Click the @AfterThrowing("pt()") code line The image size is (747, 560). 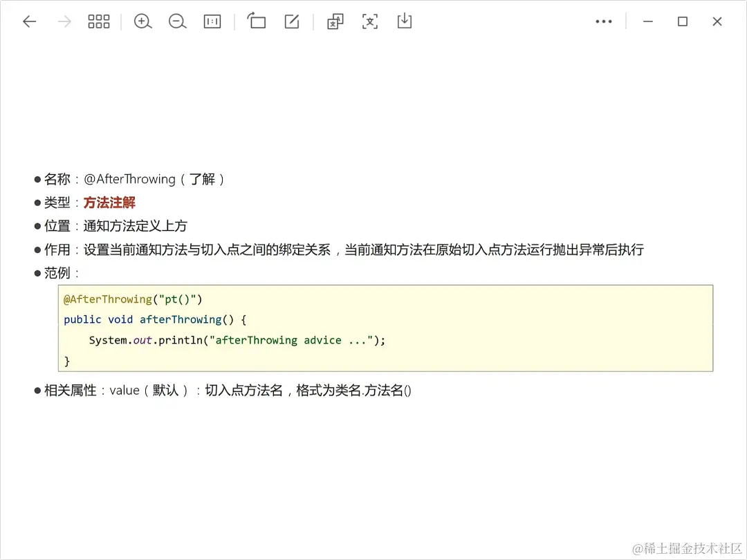(133, 299)
